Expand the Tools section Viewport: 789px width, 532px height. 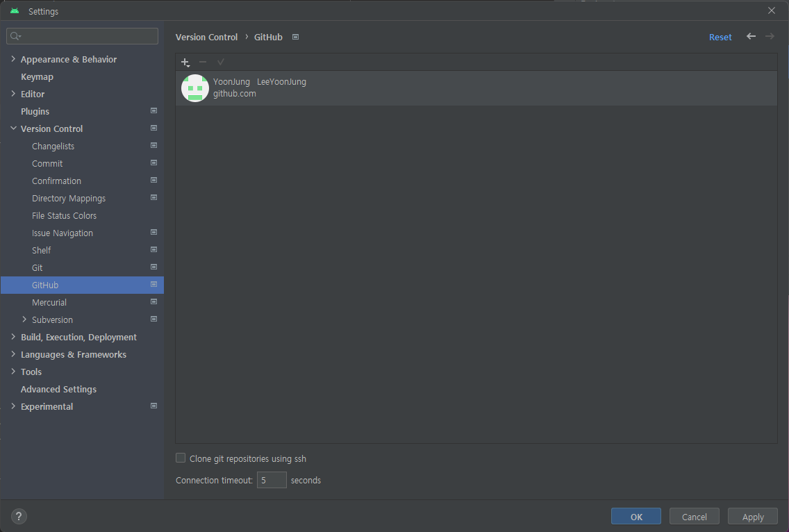coord(13,372)
